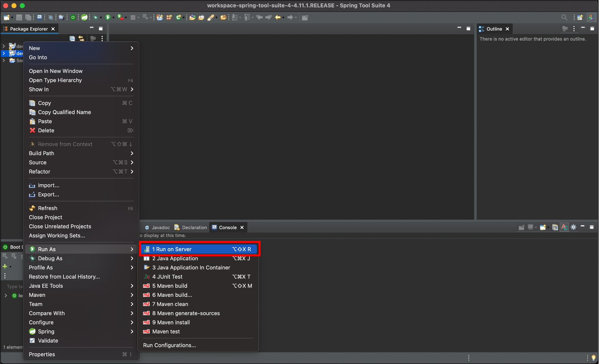Choose Run on Server option
The image size is (599, 364).
pyautogui.click(x=198, y=249)
